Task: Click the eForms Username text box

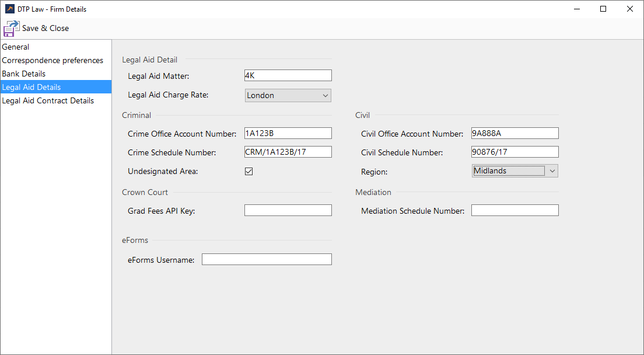Action: coord(267,259)
